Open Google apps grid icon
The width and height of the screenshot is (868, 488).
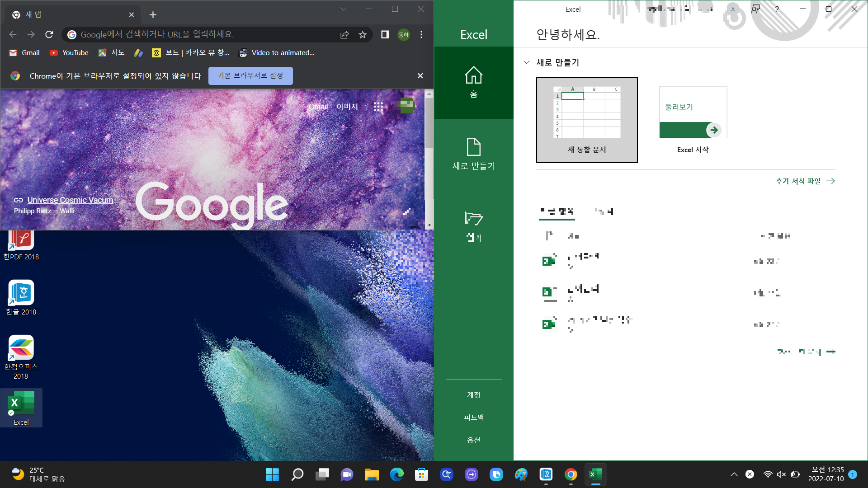[x=378, y=107]
